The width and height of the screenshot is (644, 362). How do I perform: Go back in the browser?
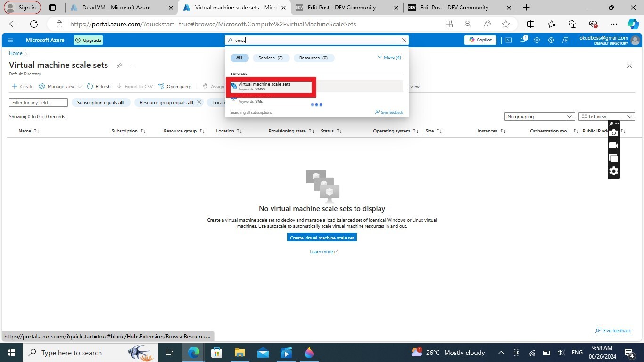13,24
